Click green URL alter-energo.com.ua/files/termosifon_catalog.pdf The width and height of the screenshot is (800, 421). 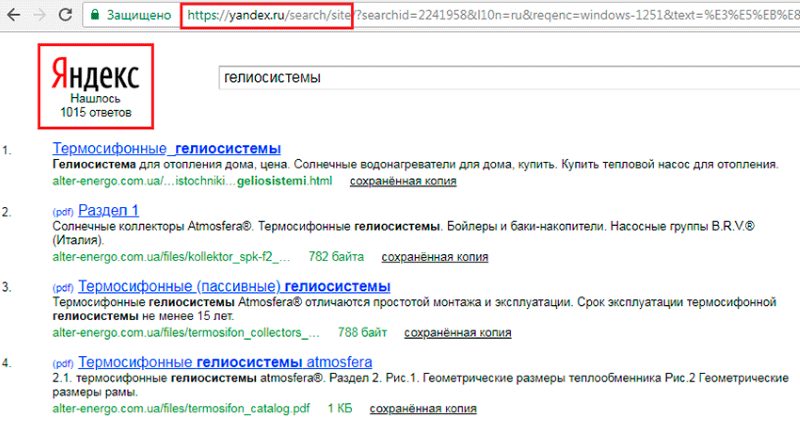pos(181,409)
